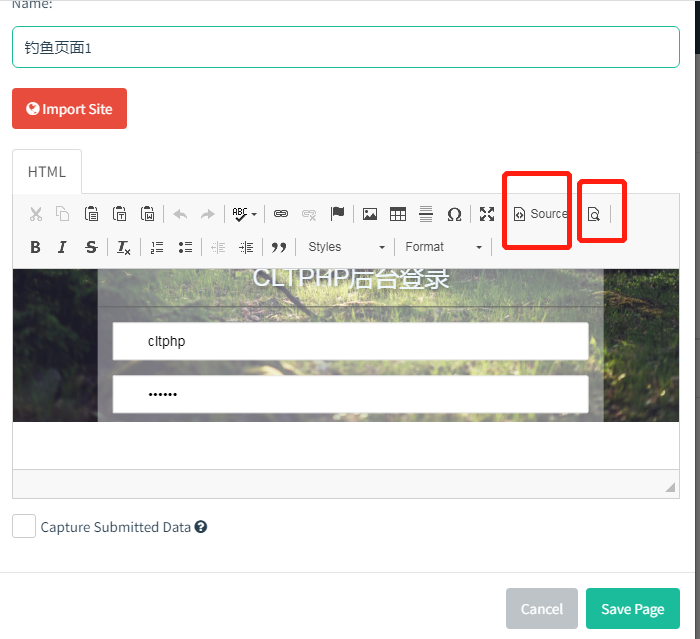This screenshot has height=639, width=700.
Task: Click the Unlink icon
Action: [309, 214]
